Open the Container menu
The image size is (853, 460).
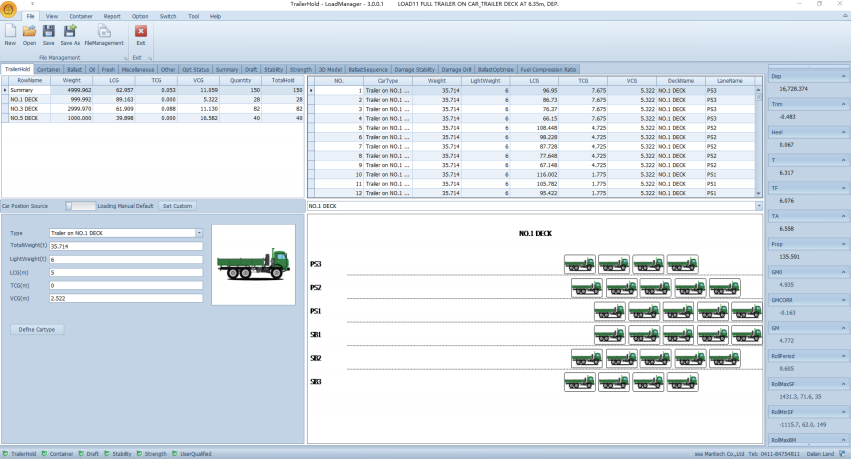point(81,17)
